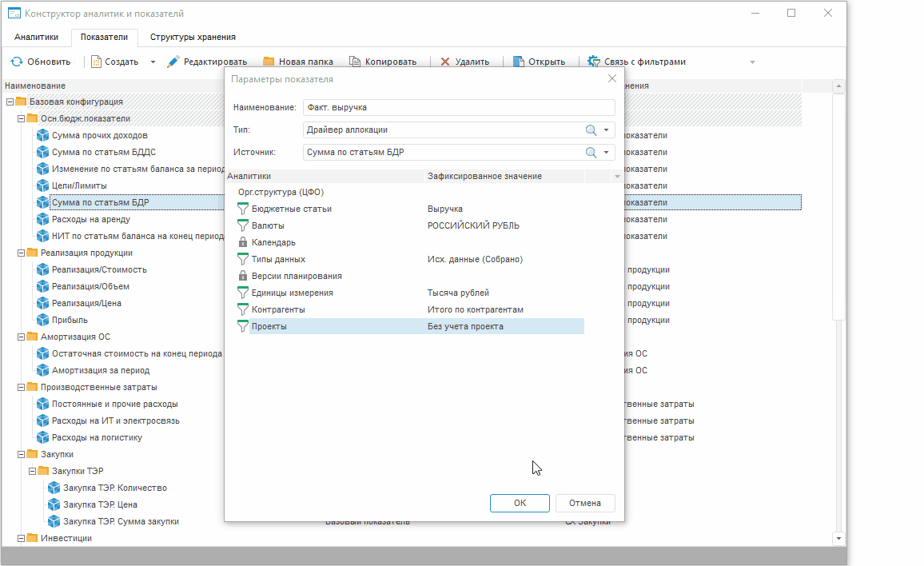Switch to the Структуры хранения tab
924x566 pixels.
tap(193, 37)
